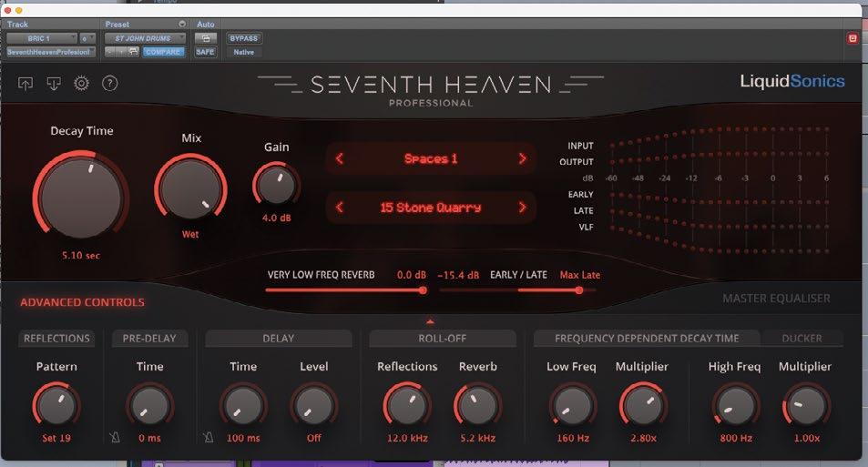Click the Spaces 1 bank name
Screen dimensions: 868x467
[x=431, y=158]
